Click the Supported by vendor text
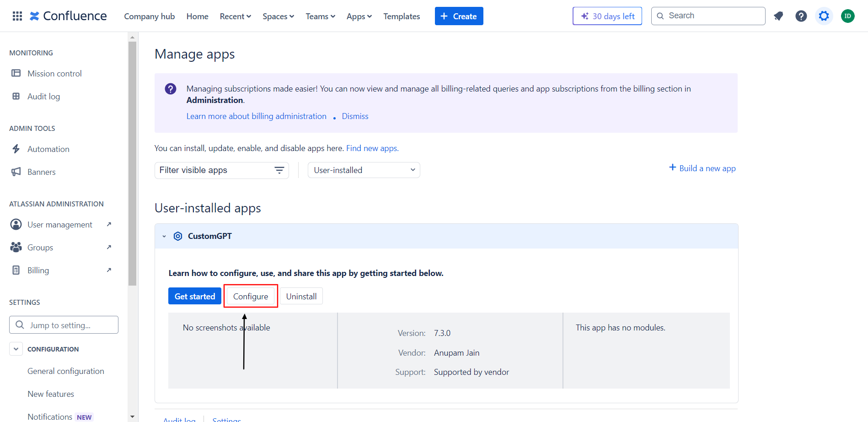The width and height of the screenshot is (868, 422). click(x=472, y=372)
